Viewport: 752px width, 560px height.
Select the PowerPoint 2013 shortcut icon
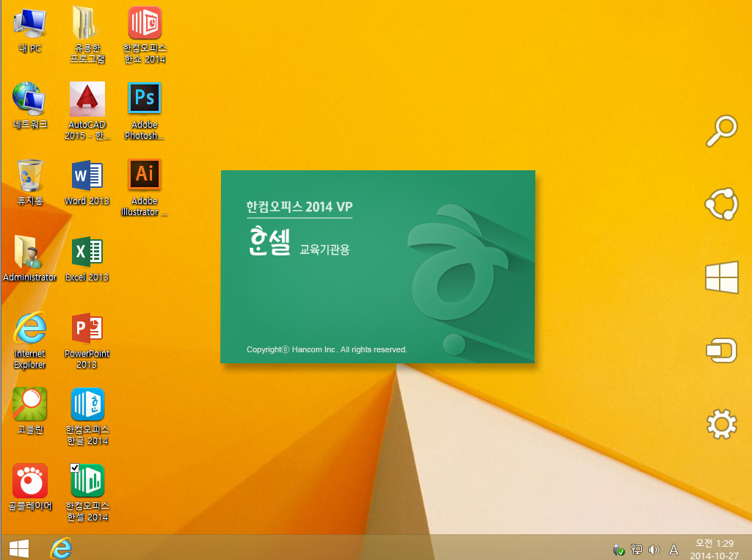click(87, 340)
